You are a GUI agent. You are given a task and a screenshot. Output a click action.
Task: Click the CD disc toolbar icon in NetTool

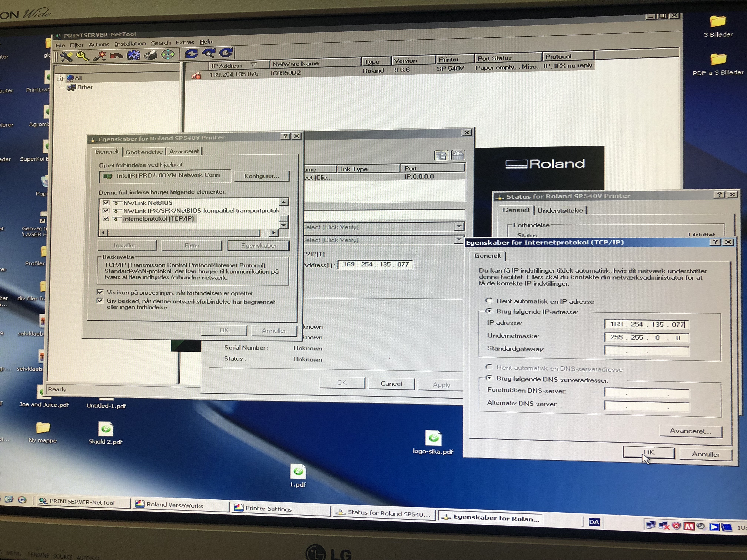click(168, 54)
